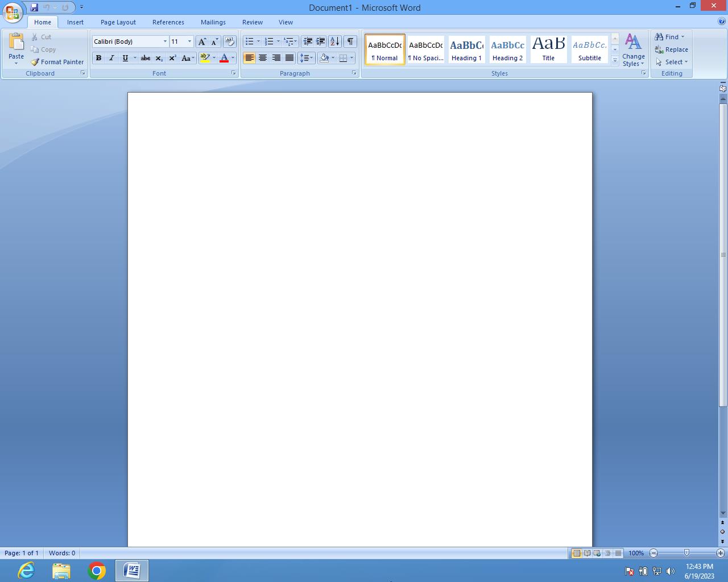Toggle Italic formatting
The image size is (728, 582).
111,58
